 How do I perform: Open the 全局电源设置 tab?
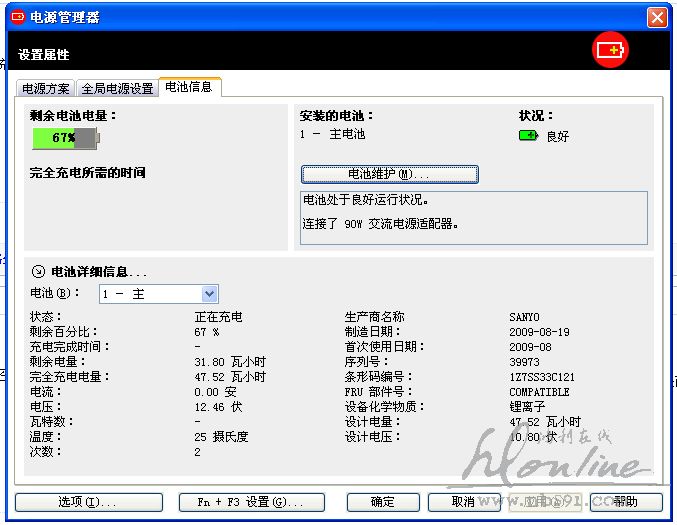[117, 88]
